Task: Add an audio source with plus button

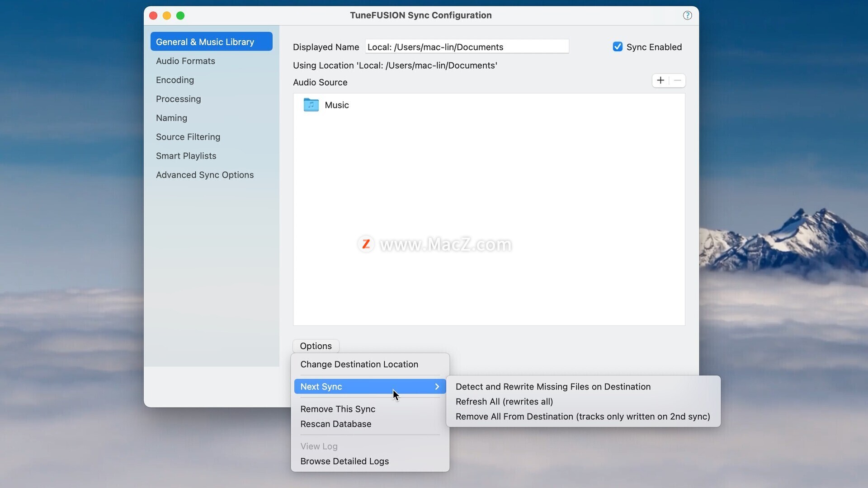Action: 660,80
